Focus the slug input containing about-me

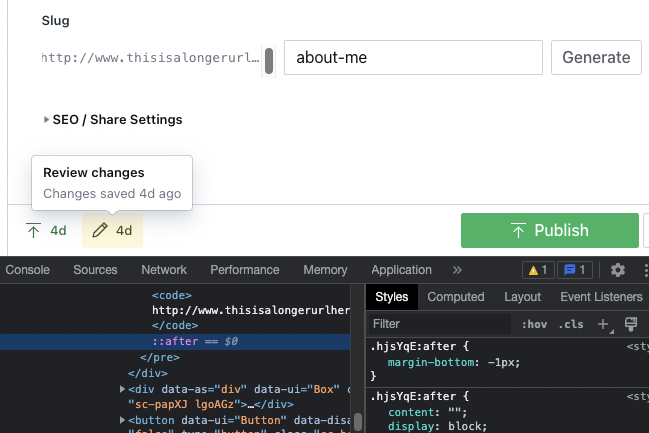pyautogui.click(x=413, y=58)
